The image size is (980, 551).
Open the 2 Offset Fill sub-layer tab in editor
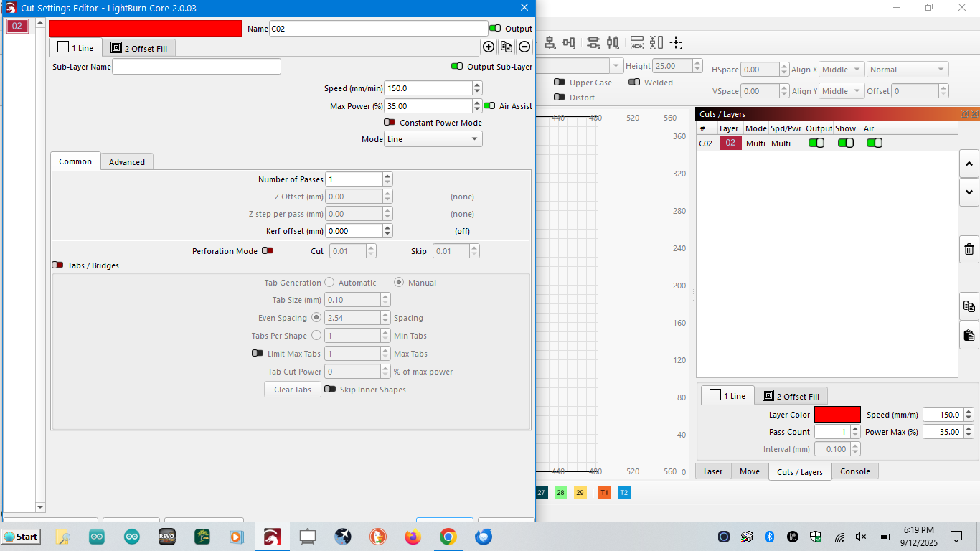tap(139, 48)
